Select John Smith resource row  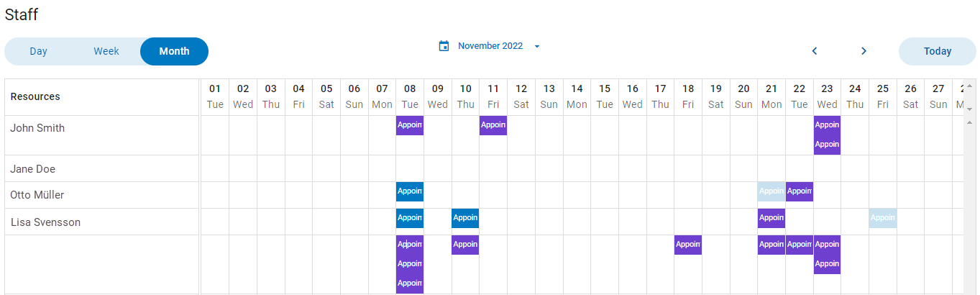[x=37, y=128]
